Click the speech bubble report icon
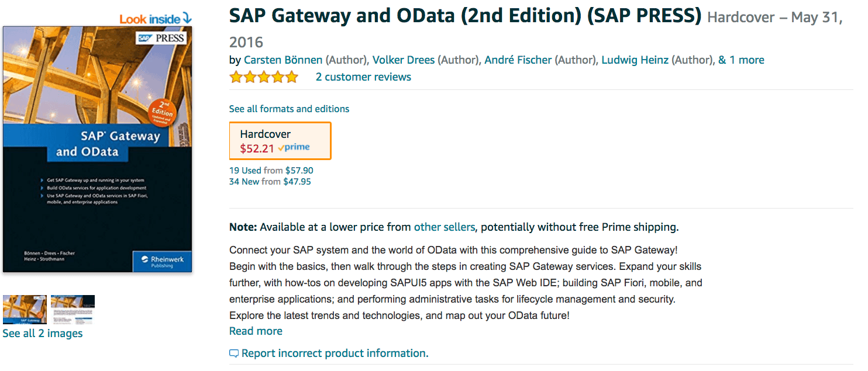This screenshot has width=868, height=371. [x=234, y=353]
